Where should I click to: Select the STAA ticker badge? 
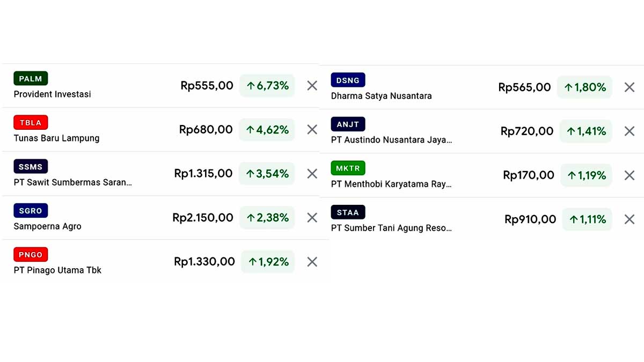pyautogui.click(x=348, y=212)
